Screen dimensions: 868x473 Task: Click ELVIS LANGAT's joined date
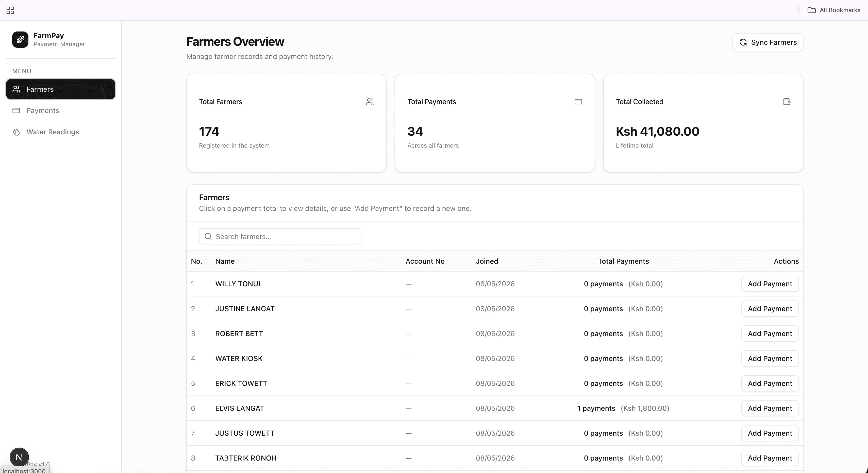tap(495, 408)
